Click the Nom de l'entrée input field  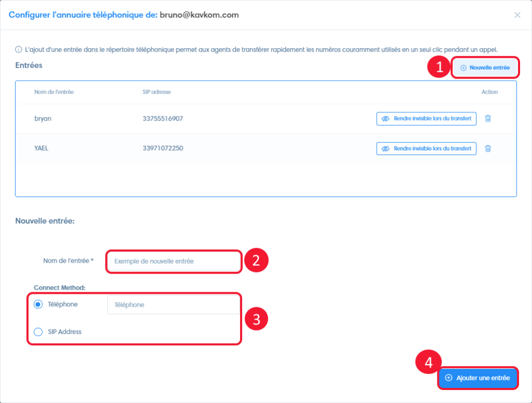pos(173,262)
